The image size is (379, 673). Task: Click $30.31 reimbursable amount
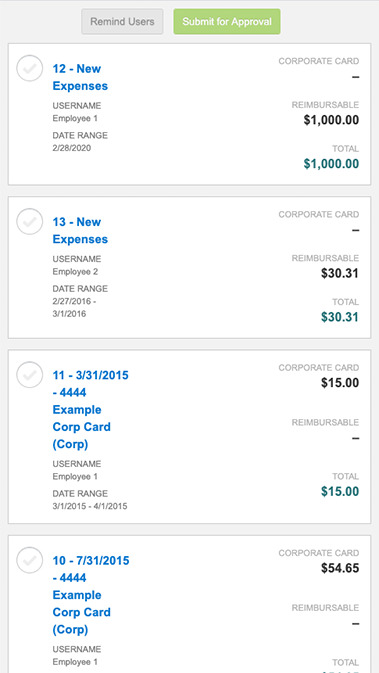tap(340, 273)
